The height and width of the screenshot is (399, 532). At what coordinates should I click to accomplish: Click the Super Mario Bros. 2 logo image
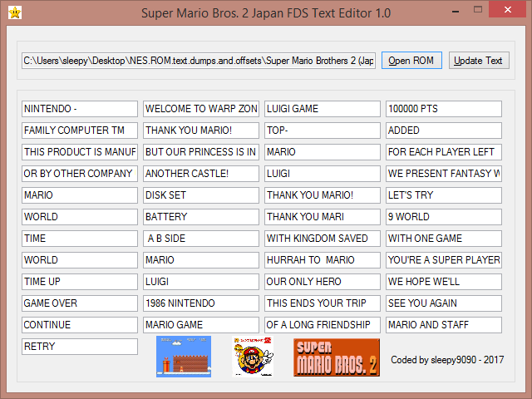336,357
